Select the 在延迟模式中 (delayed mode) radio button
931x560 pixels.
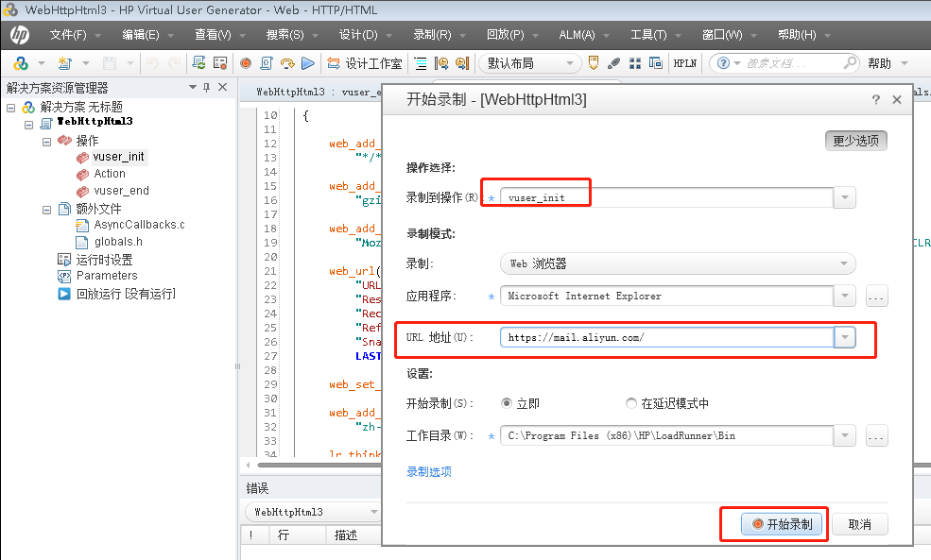tap(631, 403)
